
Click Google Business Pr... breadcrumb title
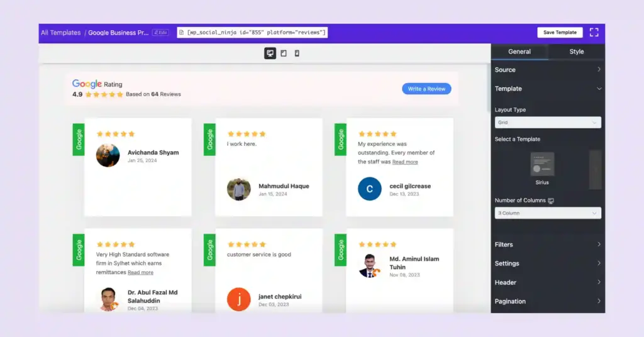click(118, 33)
